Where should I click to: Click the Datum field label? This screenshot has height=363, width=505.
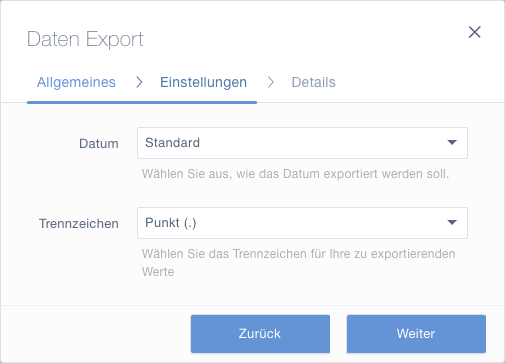tap(99, 144)
